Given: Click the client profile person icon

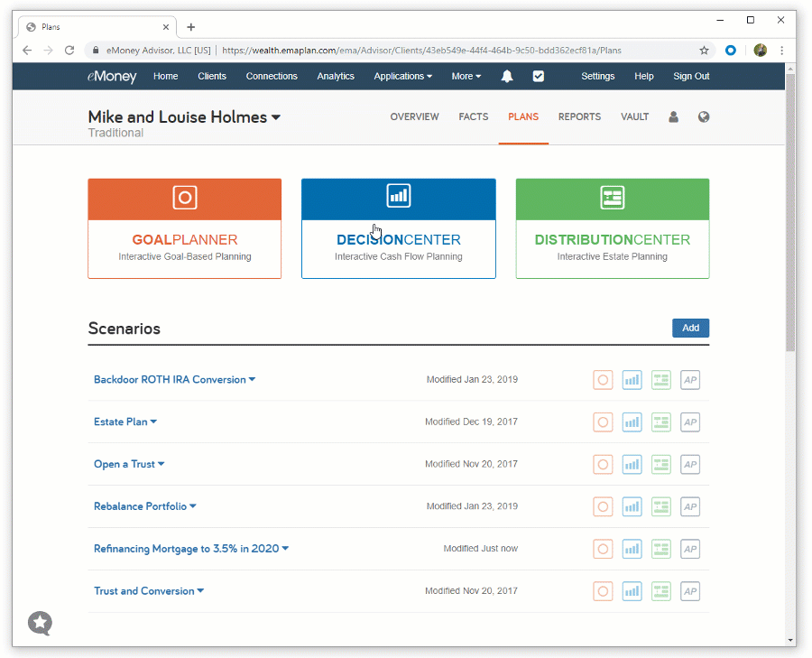Looking at the screenshot, I should point(673,116).
